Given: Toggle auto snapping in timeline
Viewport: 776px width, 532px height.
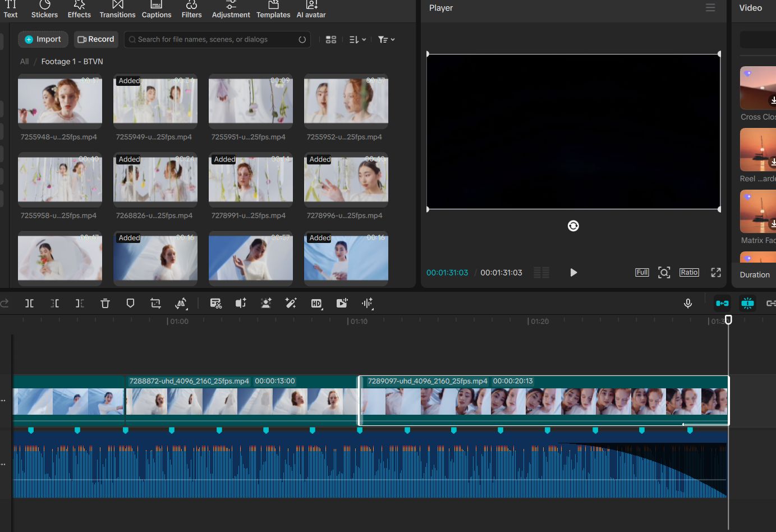Looking at the screenshot, I should tap(747, 303).
